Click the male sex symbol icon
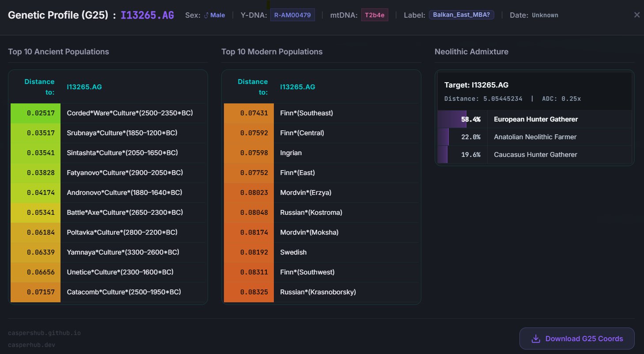The image size is (644, 354). click(x=206, y=15)
